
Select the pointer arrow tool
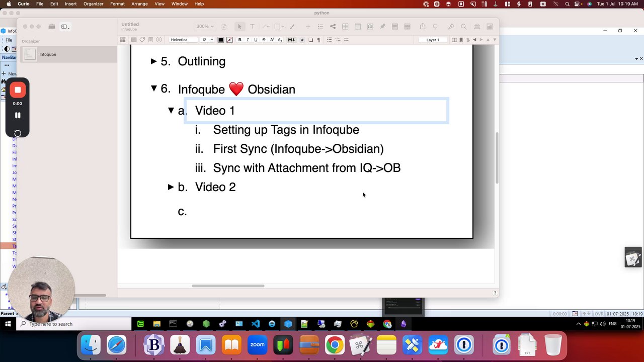click(239, 26)
